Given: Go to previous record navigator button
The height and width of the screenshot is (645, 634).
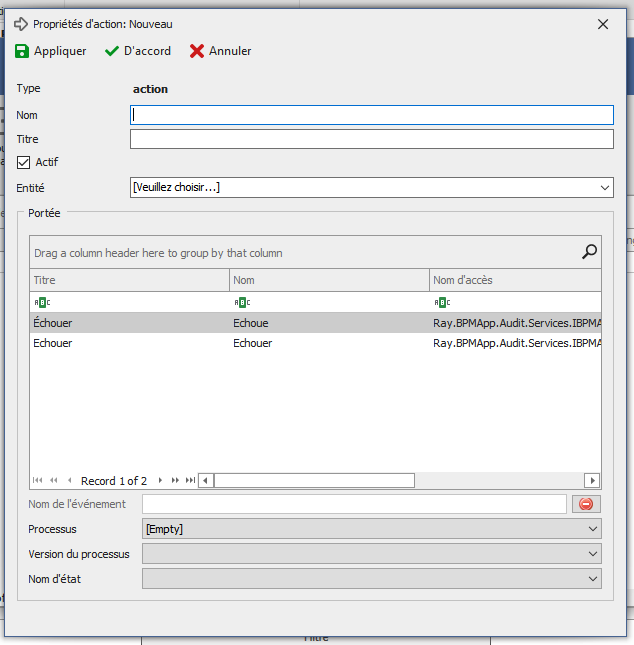Looking at the screenshot, I should (70, 480).
